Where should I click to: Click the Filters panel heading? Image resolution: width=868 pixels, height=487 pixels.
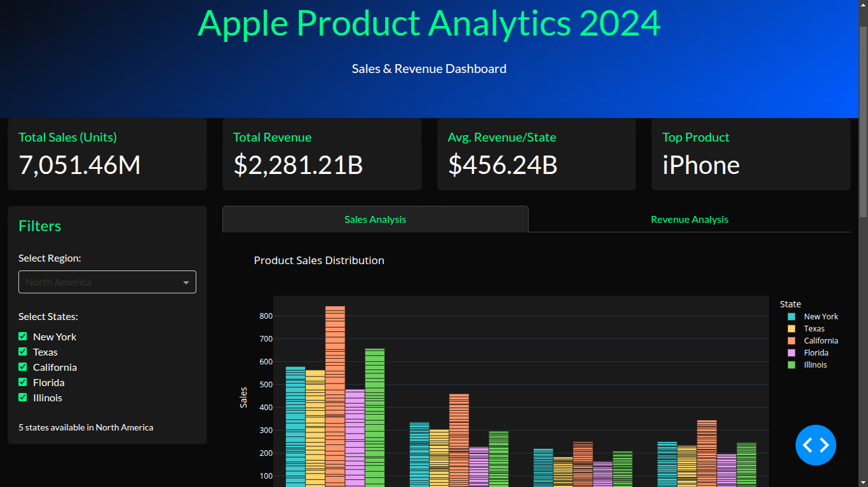[x=40, y=226]
